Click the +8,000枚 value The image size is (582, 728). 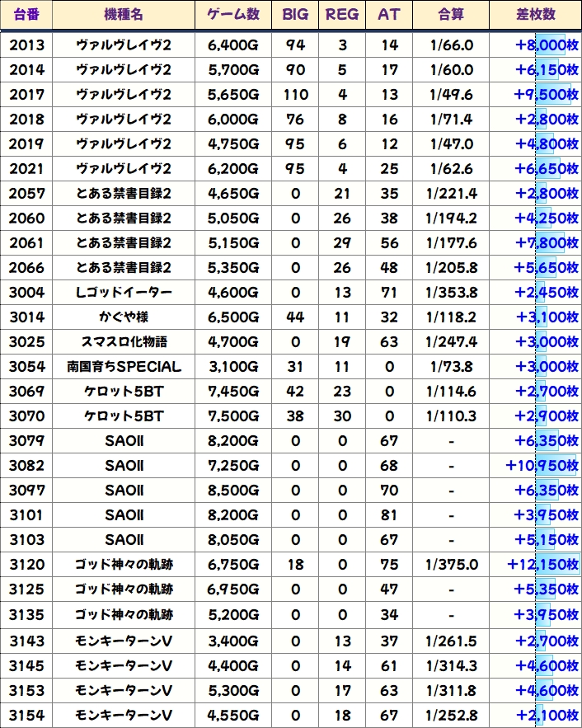(x=547, y=45)
